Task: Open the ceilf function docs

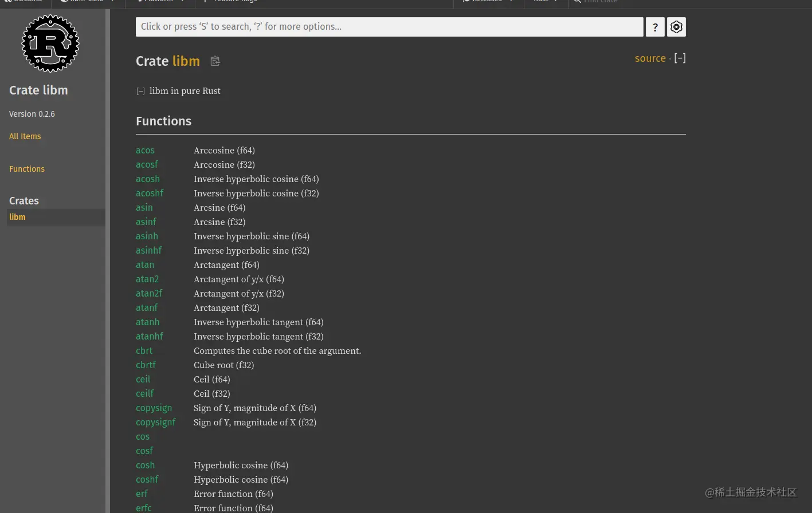Action: [x=145, y=393]
